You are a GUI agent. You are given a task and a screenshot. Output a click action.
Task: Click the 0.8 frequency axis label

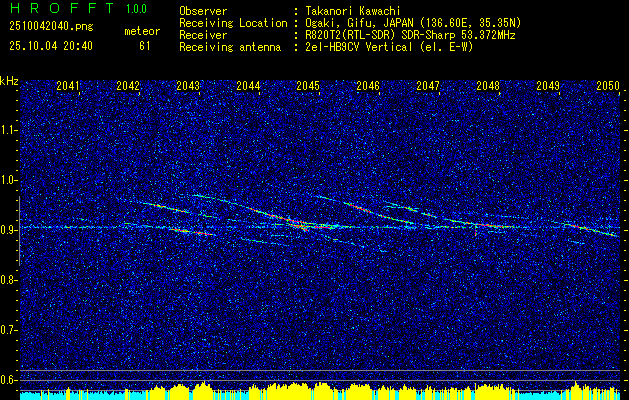[8, 280]
